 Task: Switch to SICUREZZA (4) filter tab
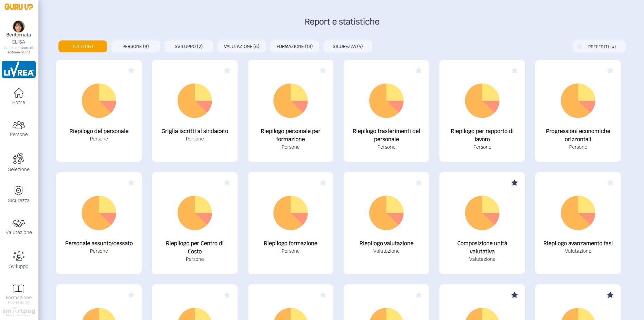click(348, 46)
